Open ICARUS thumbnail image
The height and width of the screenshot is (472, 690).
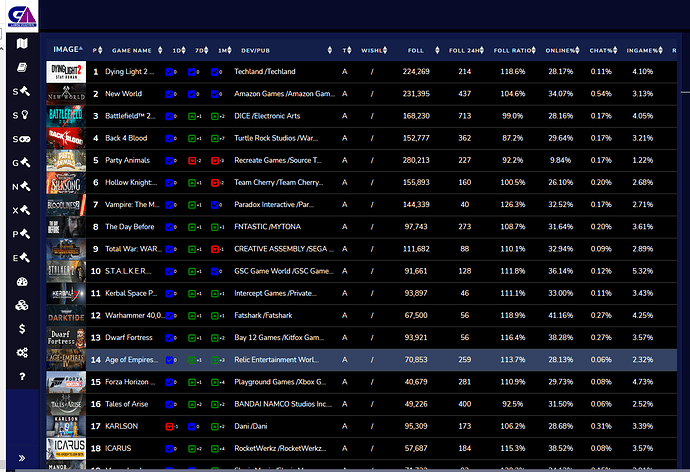pyautogui.click(x=66, y=448)
